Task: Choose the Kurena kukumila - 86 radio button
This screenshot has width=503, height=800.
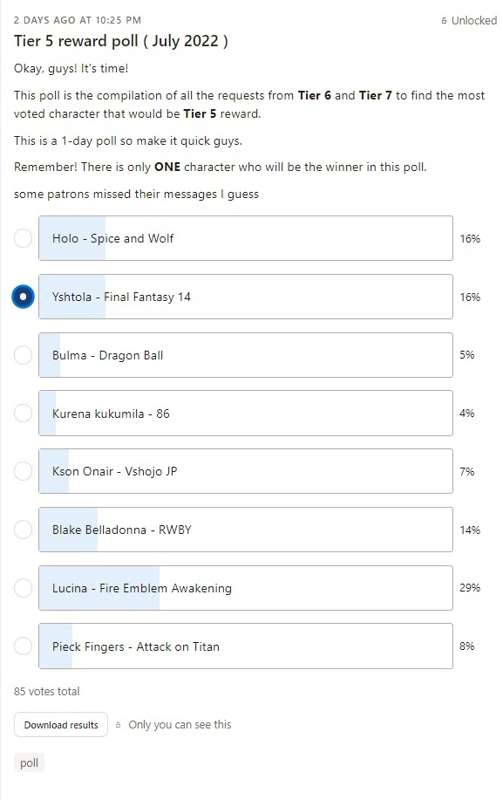Action: 23,413
